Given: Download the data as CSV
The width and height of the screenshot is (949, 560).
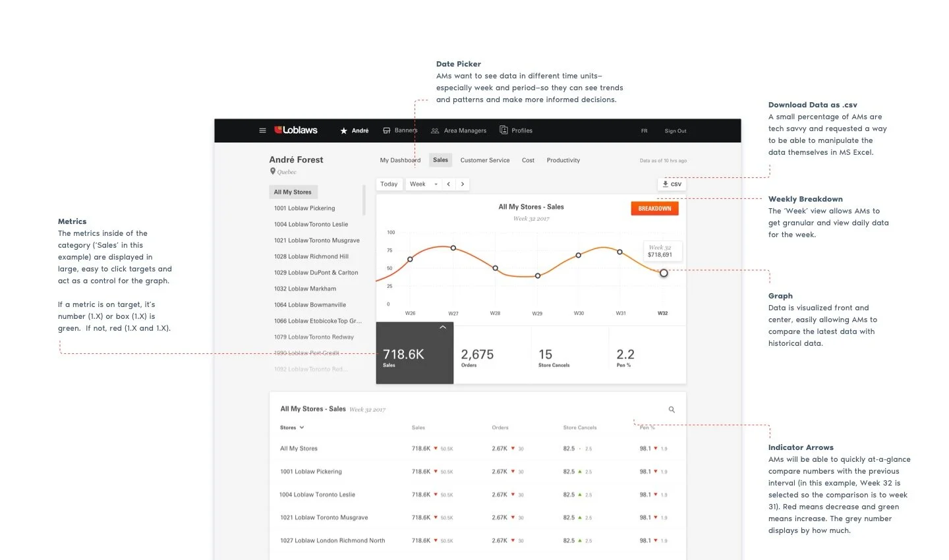Looking at the screenshot, I should [x=672, y=184].
